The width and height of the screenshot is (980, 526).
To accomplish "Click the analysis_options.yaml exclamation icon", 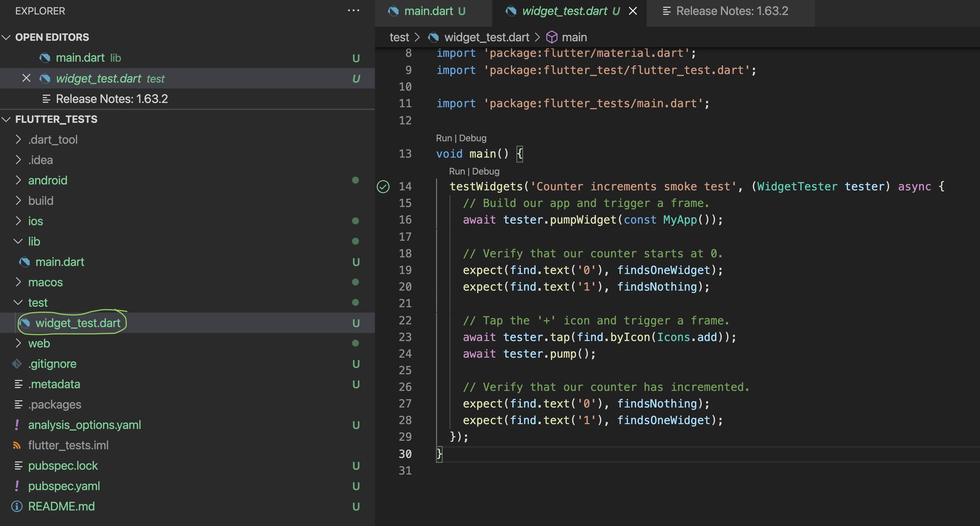I will pos(17,424).
